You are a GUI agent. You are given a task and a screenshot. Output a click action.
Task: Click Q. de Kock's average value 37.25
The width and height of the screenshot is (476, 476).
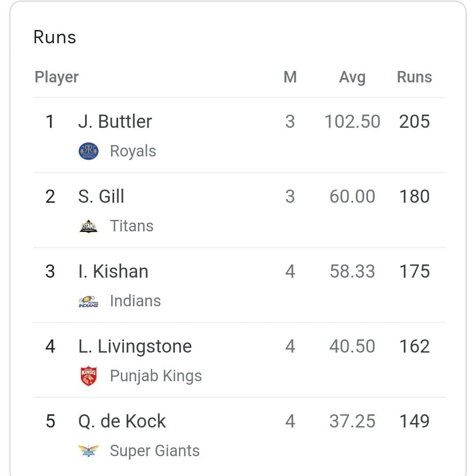pyautogui.click(x=352, y=421)
